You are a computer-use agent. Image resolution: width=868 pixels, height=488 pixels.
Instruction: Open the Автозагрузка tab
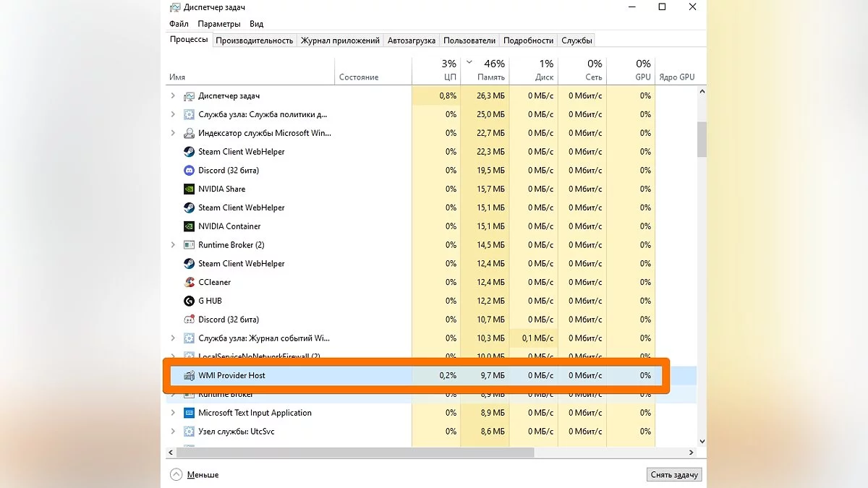pyautogui.click(x=411, y=40)
